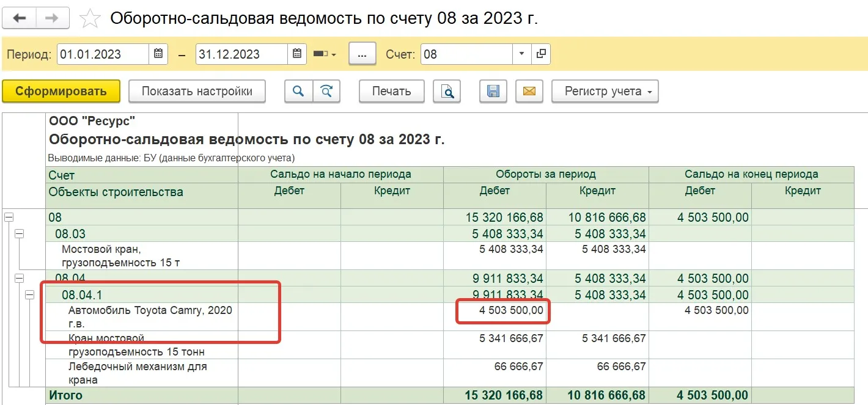The width and height of the screenshot is (868, 405).
Task: Click the magnifier search icon
Action: (x=298, y=92)
